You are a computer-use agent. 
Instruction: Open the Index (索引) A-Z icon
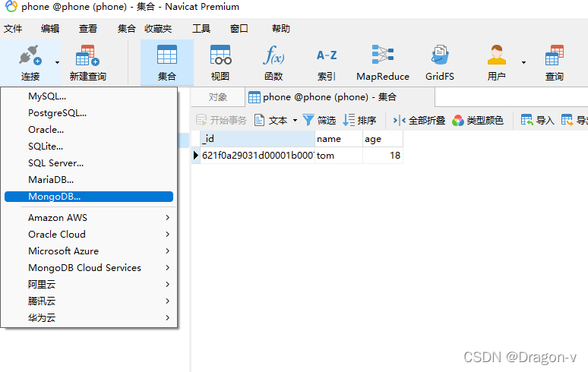coord(327,55)
